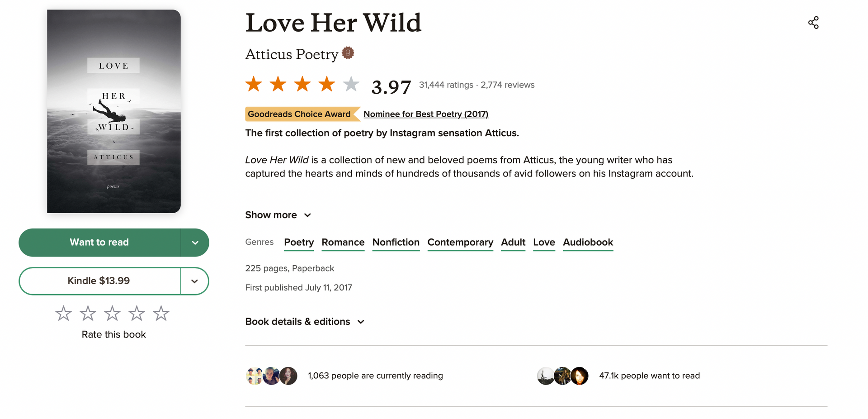Open the Love Her Wild cover thumbnail
This screenshot has height=419, width=868.
pyautogui.click(x=113, y=111)
